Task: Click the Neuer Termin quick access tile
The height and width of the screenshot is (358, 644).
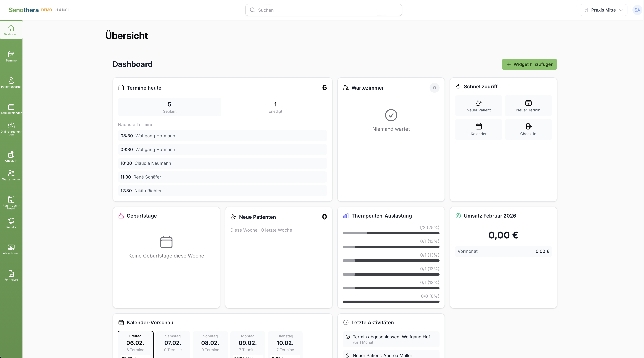Action: tap(528, 106)
